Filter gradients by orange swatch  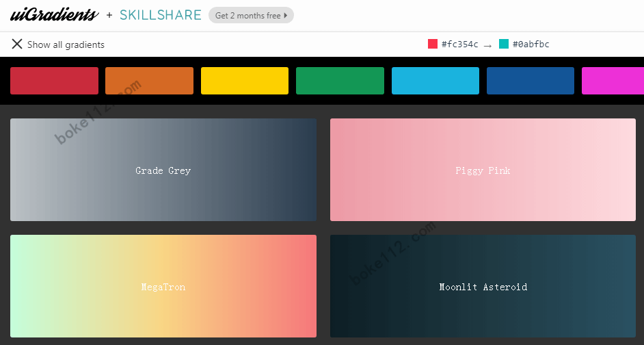150,81
